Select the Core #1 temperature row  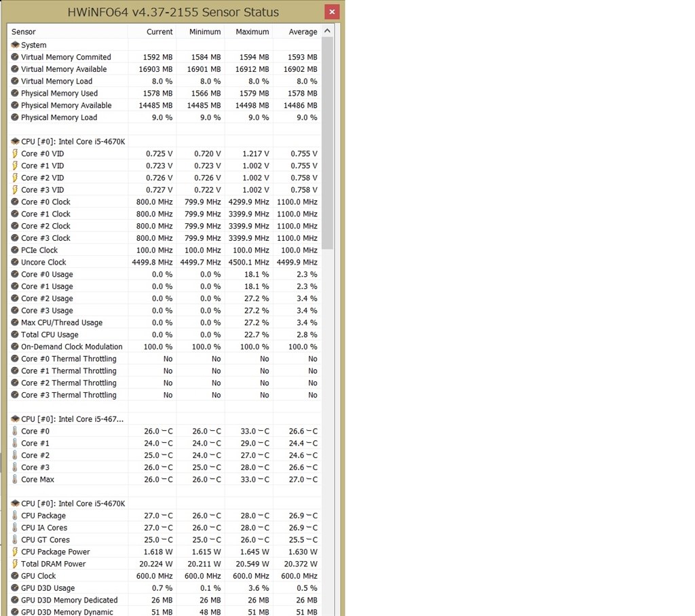[164, 443]
